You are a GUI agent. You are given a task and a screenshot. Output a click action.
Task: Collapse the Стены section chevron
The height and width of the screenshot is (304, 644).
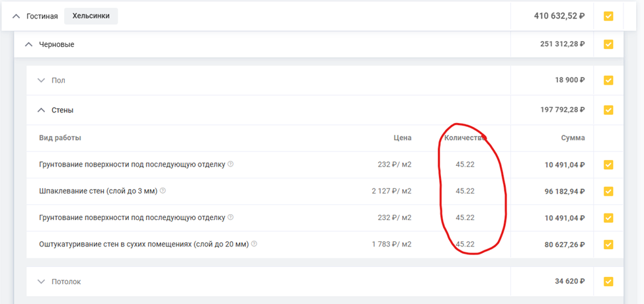pos(40,110)
